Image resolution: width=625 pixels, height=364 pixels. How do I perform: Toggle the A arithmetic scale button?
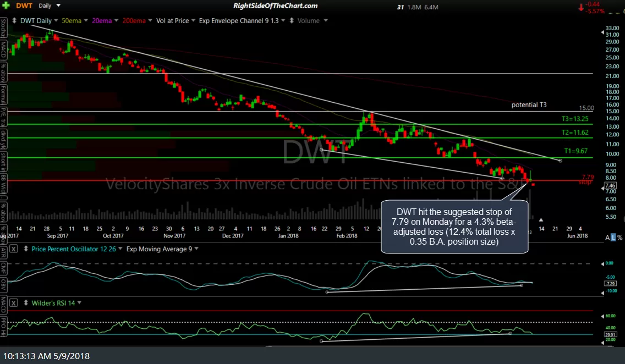pos(607,238)
